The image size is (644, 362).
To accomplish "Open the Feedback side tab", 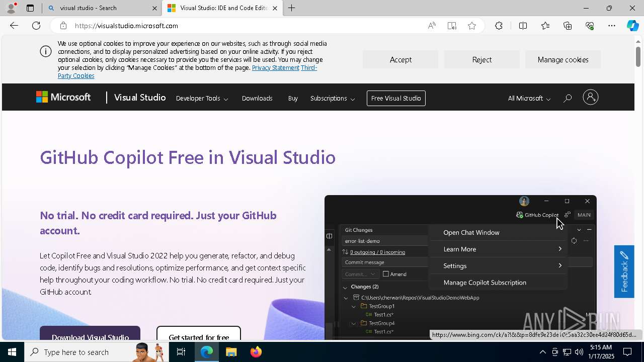I will pos(624,271).
